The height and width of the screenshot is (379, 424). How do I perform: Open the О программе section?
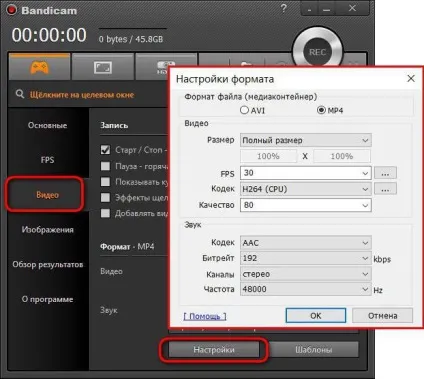point(47,299)
